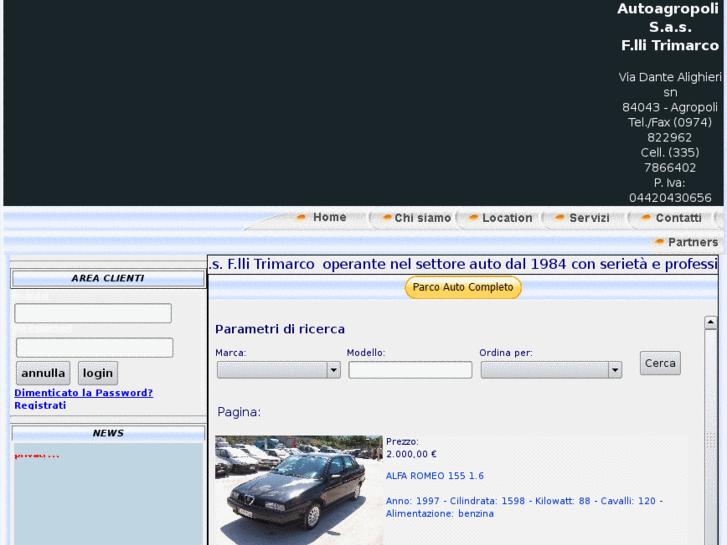Click the Cerca search button

tap(660, 363)
